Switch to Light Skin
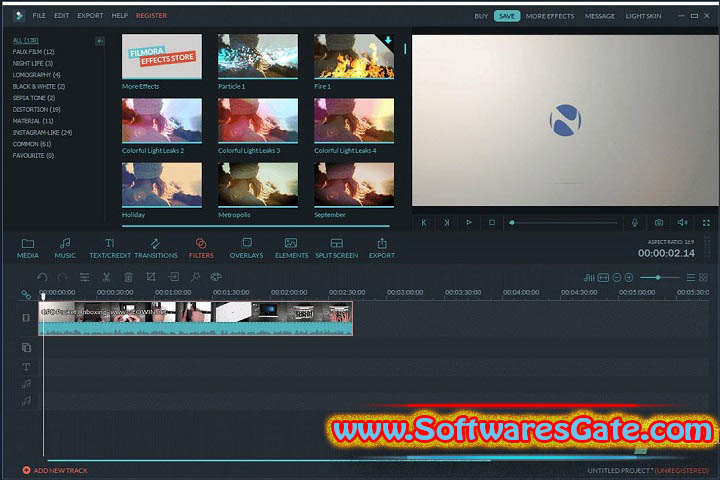Viewport: 720px width, 480px height. (x=643, y=16)
